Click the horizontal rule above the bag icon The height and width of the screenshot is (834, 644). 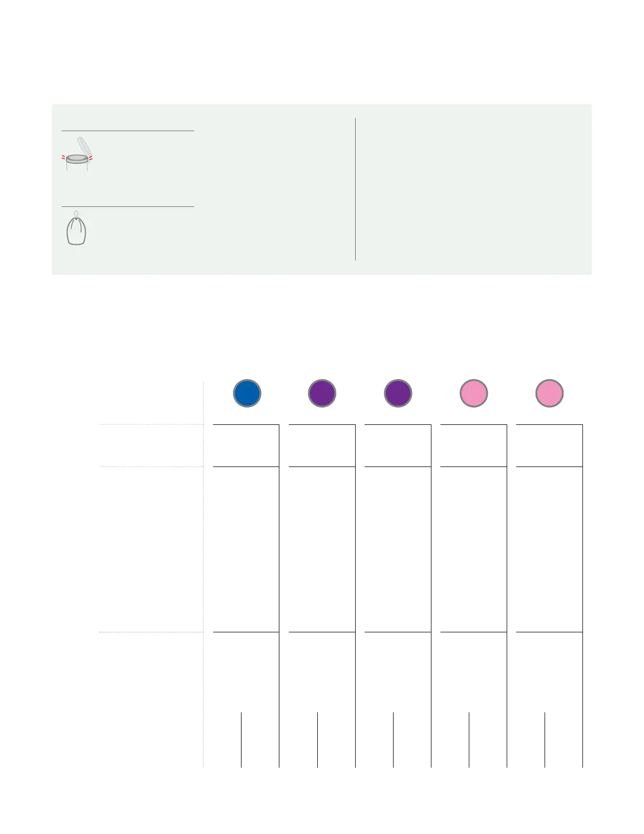[127, 207]
